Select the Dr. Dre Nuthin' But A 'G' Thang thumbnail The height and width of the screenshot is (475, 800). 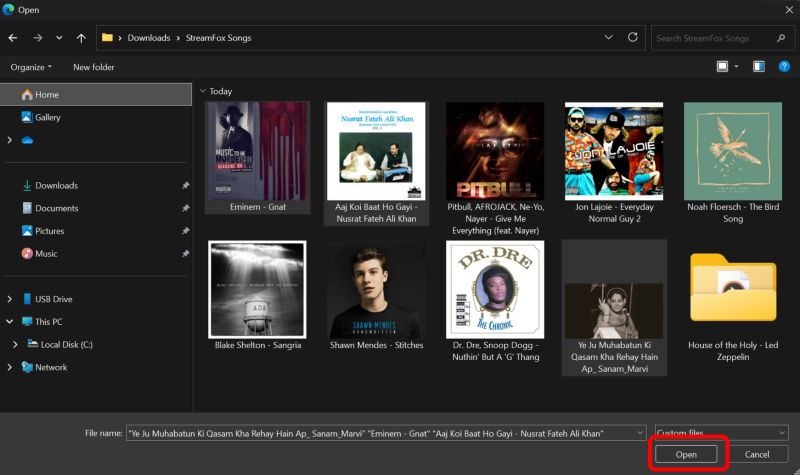494,290
